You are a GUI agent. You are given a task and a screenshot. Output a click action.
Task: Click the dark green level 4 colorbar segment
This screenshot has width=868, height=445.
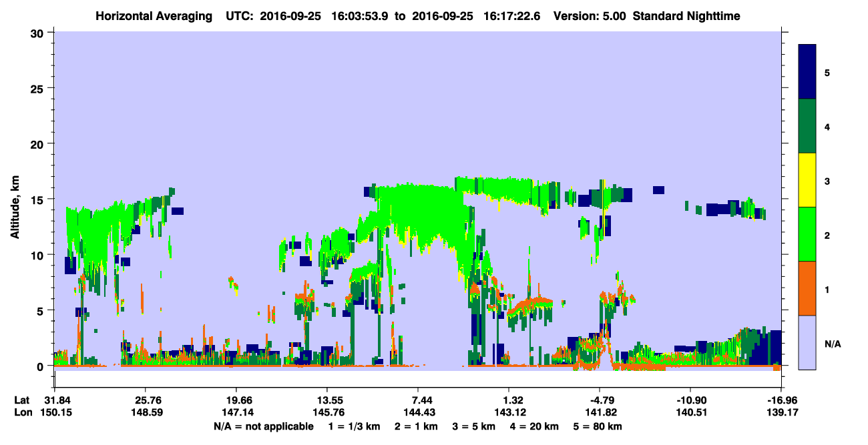coord(807,126)
